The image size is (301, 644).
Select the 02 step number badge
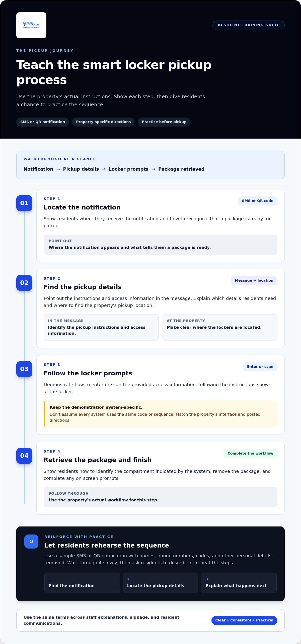click(24, 283)
